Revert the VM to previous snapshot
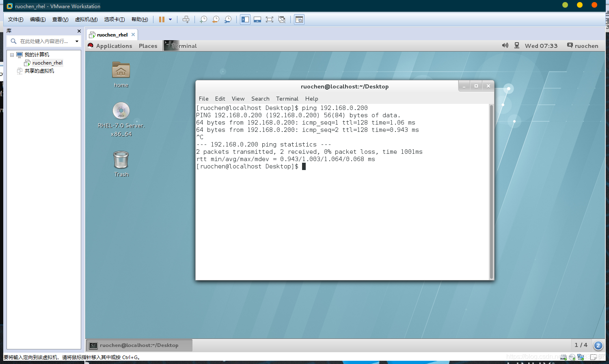The width and height of the screenshot is (609, 364). (216, 19)
